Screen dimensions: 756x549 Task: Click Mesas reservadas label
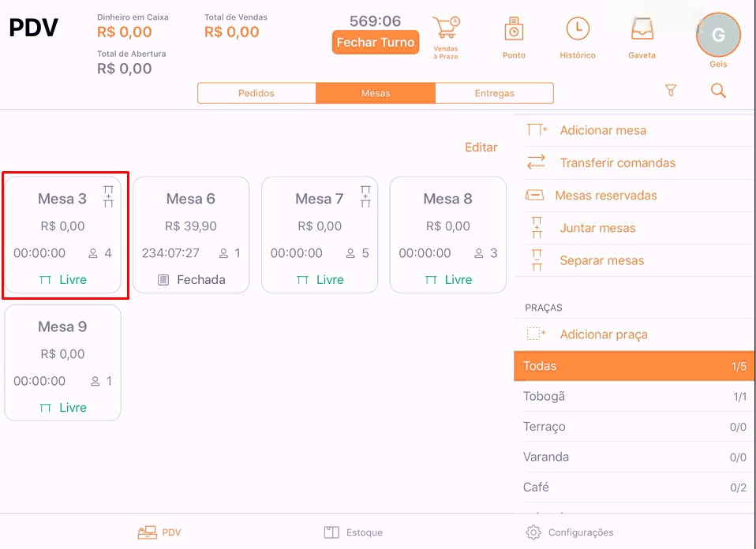tap(605, 195)
